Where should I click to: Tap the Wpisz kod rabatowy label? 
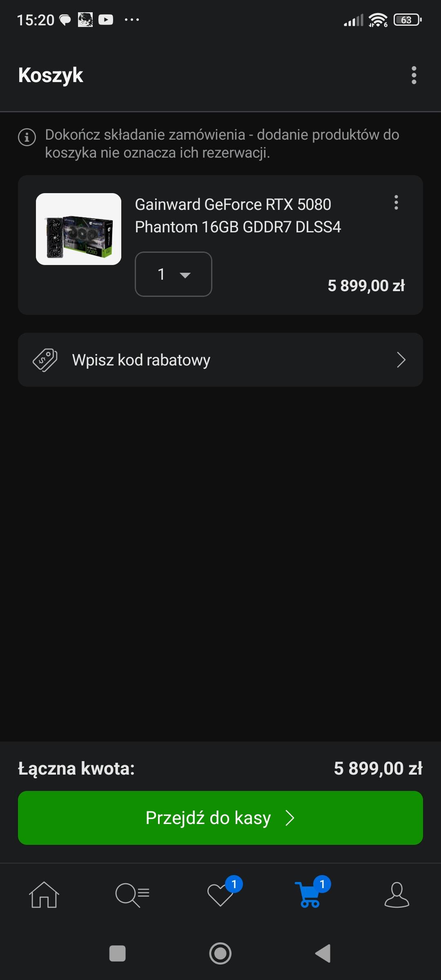[x=141, y=360]
